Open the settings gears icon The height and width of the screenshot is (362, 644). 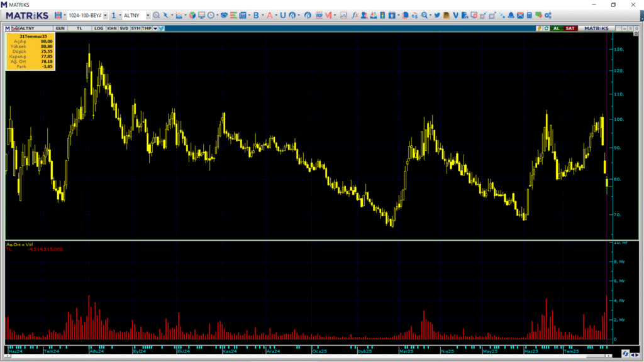pyautogui.click(x=548, y=15)
